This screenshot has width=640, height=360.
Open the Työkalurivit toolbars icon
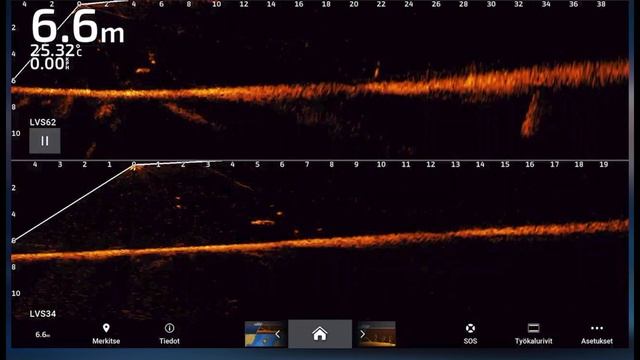[x=533, y=328]
